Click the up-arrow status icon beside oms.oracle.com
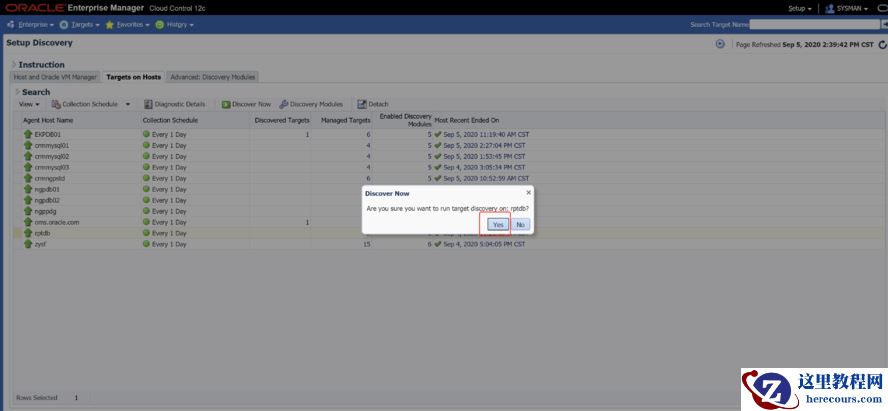This screenshot has height=411, width=888. (x=28, y=222)
